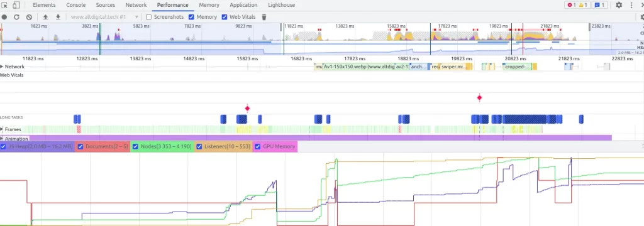The width and height of the screenshot is (644, 226).
Task: Toggle the JS Heap graph checkbox
Action: pos(4,146)
